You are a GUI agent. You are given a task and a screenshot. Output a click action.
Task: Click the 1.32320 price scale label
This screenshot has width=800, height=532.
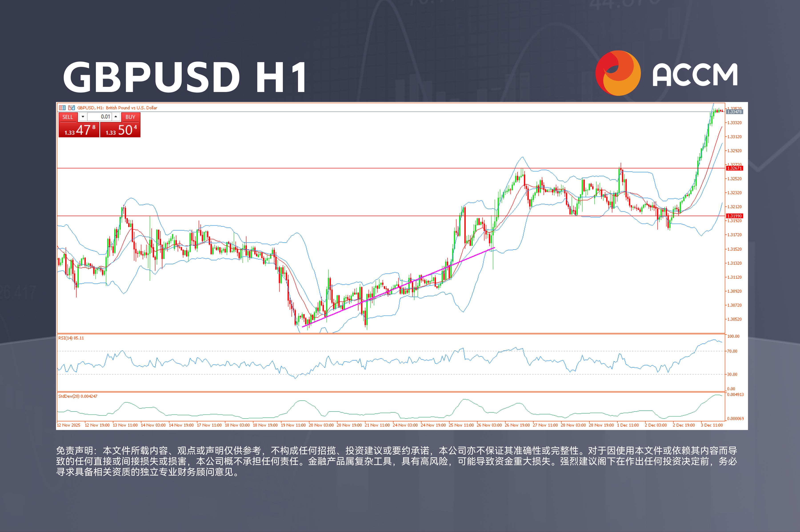tap(734, 193)
